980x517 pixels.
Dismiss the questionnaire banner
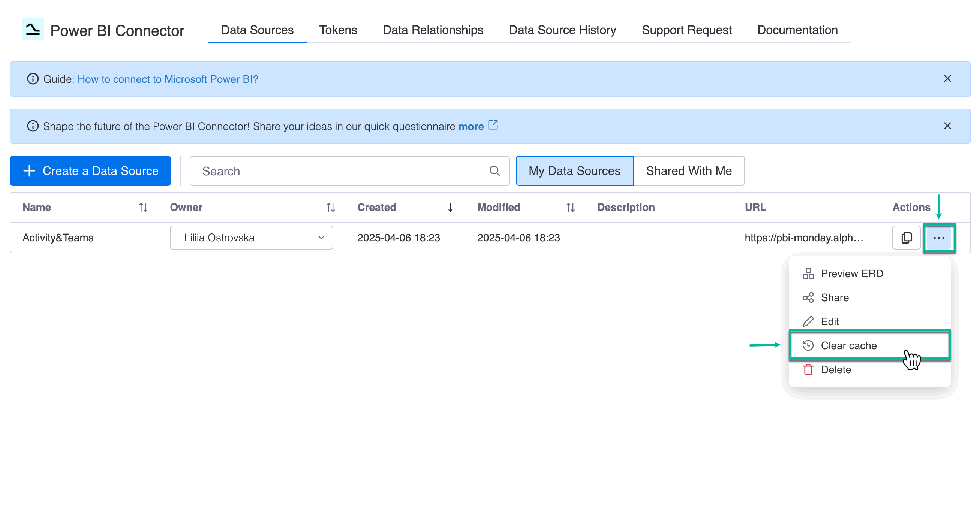pyautogui.click(x=947, y=126)
